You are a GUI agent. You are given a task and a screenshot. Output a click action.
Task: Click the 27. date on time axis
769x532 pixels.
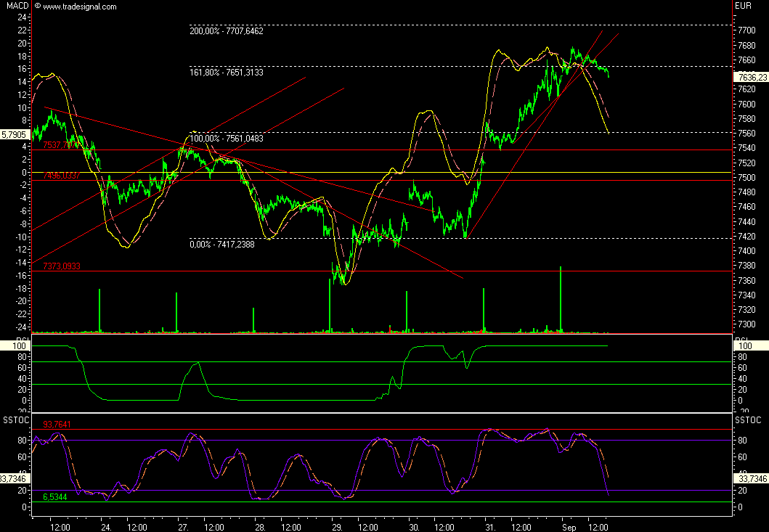coord(183,528)
